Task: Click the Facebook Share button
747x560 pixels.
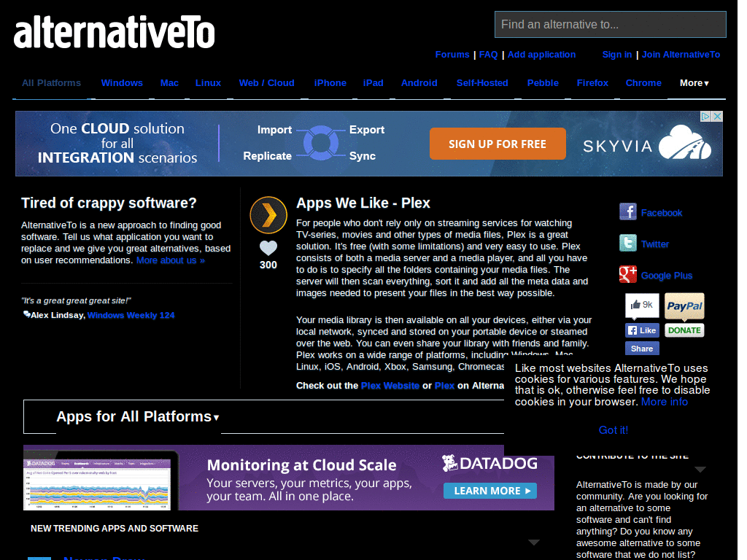Action: pos(642,349)
